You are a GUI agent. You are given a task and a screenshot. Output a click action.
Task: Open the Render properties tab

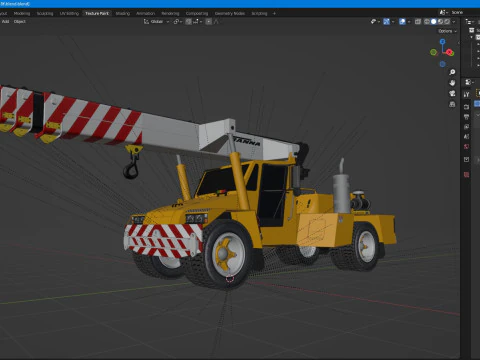point(466,107)
